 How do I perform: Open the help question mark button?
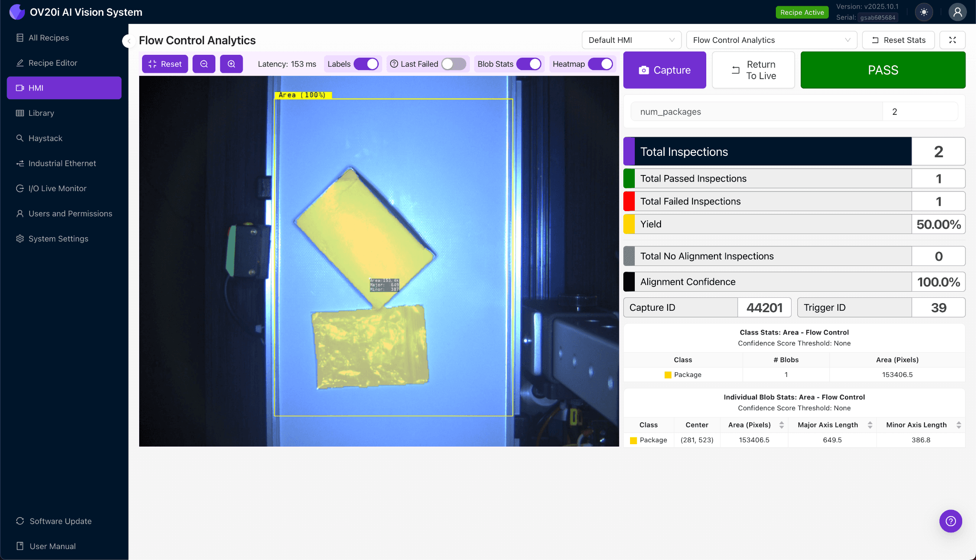pos(950,521)
